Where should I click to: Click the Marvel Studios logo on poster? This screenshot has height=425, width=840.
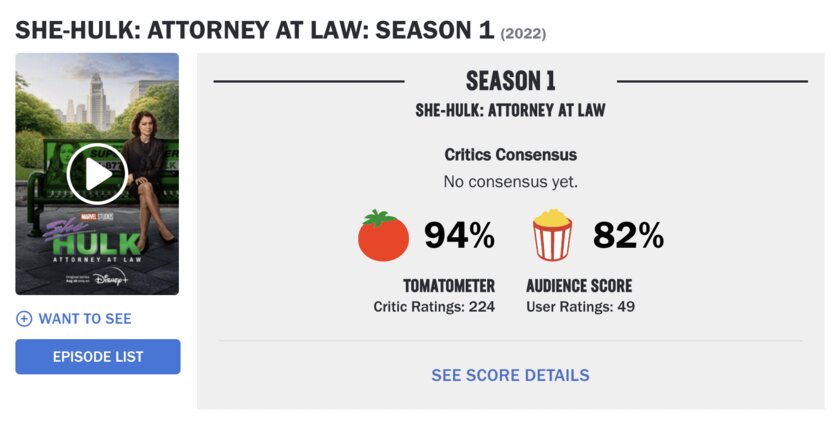click(96, 217)
